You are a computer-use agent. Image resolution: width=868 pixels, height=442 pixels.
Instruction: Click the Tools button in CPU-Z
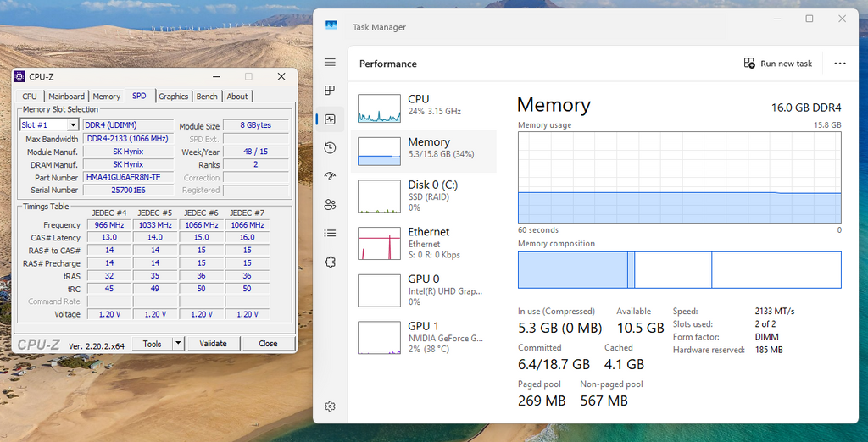[152, 344]
